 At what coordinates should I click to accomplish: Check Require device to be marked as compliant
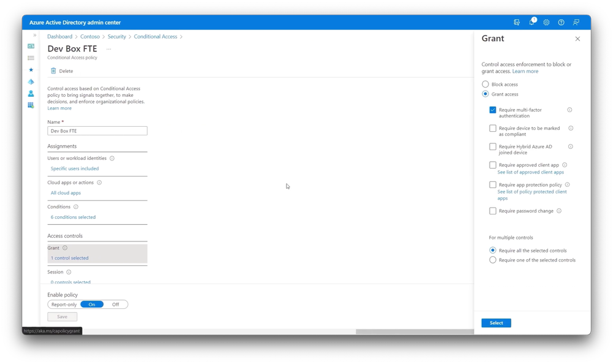(x=493, y=128)
